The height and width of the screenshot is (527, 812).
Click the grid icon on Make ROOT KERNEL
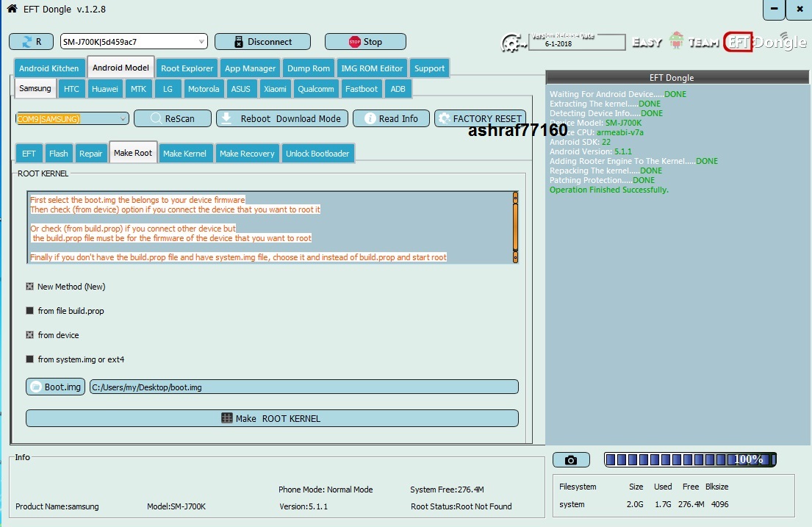227,417
